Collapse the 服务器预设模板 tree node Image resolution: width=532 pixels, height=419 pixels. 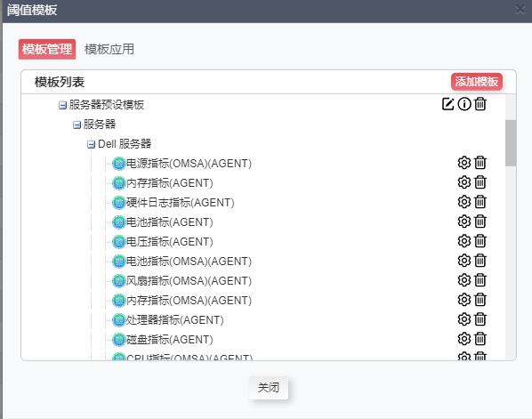tap(62, 105)
